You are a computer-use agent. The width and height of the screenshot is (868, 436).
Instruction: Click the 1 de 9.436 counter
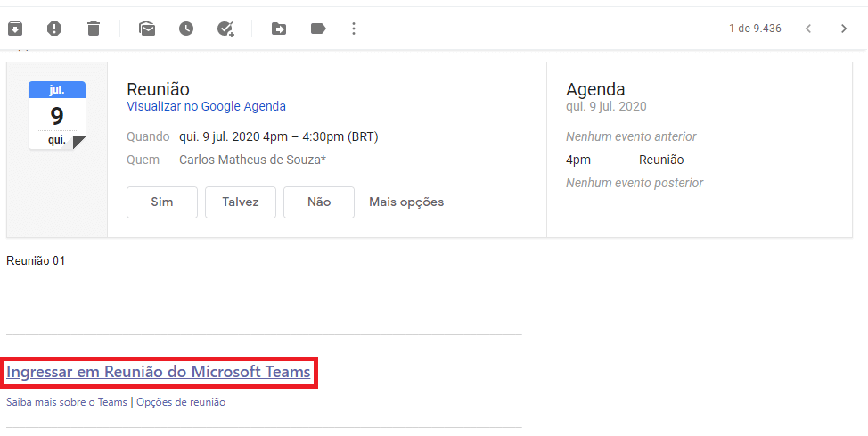point(755,29)
